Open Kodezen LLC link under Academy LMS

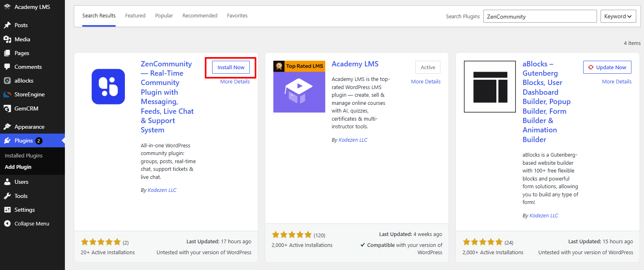(x=353, y=140)
